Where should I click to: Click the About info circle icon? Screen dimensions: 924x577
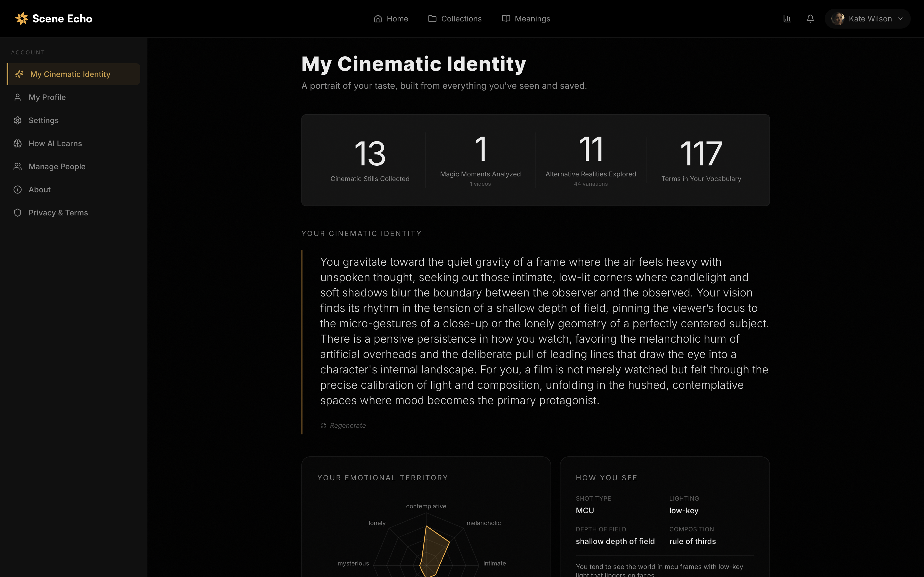point(18,190)
